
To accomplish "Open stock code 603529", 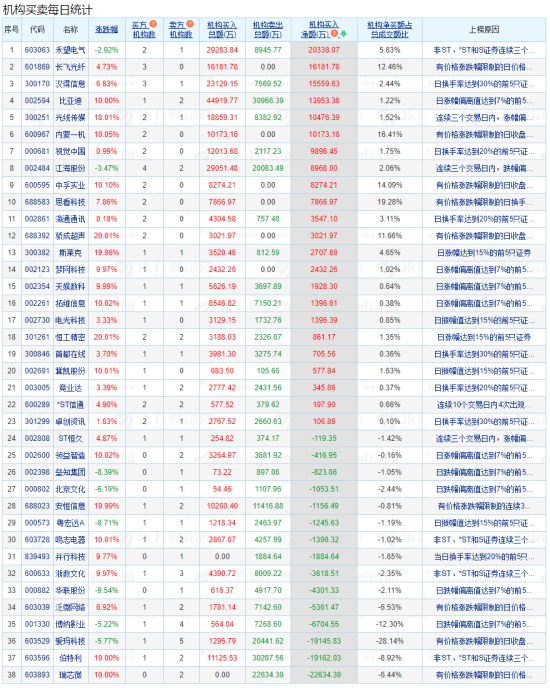I will 37,641.
